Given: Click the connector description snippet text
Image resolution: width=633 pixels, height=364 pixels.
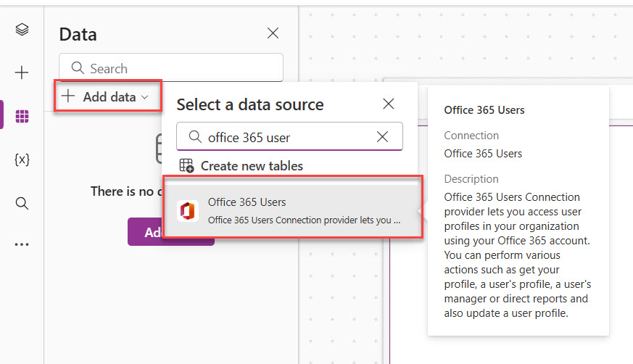Looking at the screenshot, I should (x=304, y=220).
